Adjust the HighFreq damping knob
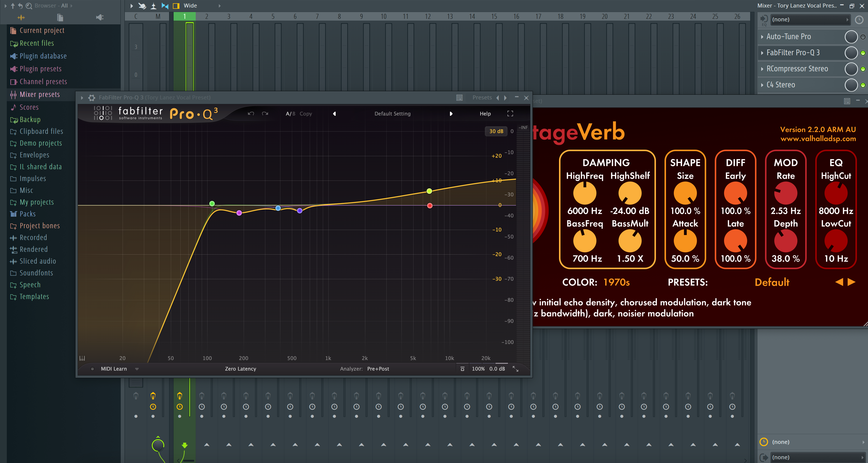Image resolution: width=868 pixels, height=463 pixels. coord(585,193)
